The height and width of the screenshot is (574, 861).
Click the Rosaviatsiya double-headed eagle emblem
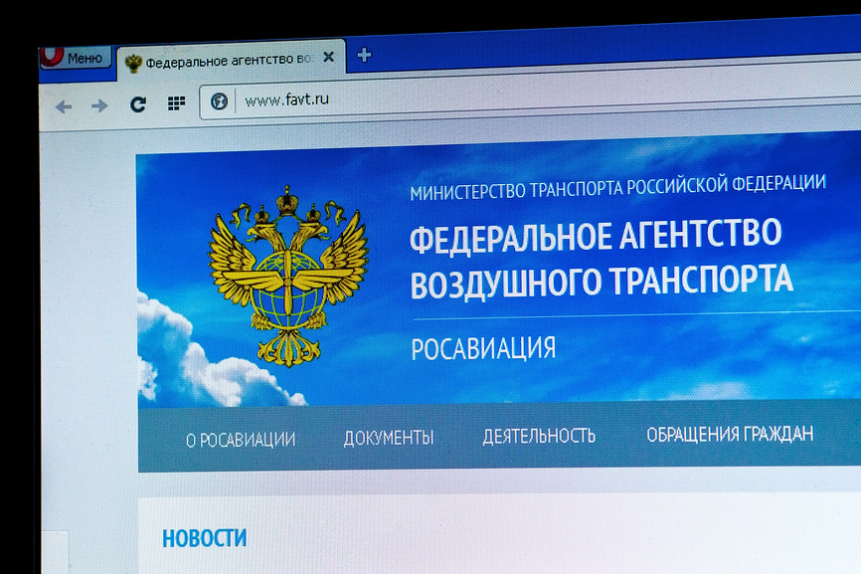(x=287, y=277)
